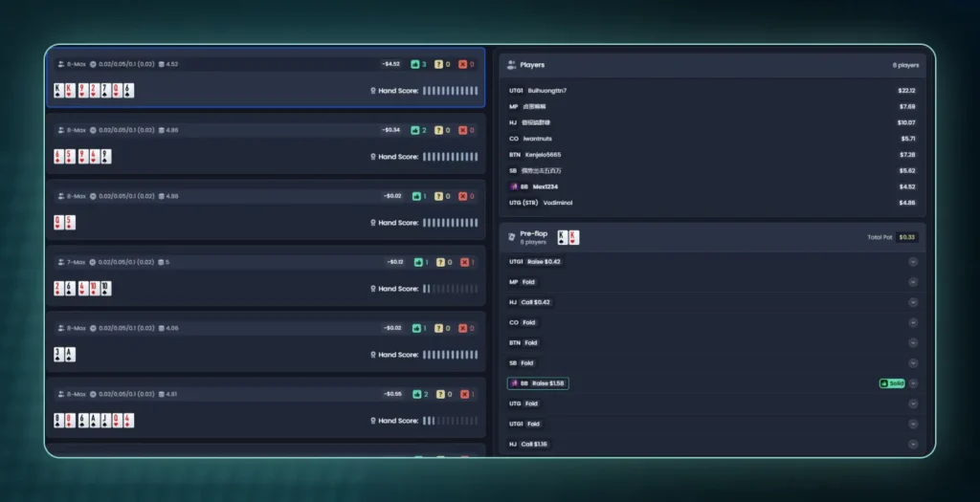This screenshot has width=980, height=502.
Task: Click the Total Pot $0.33 value
Action: [906, 237]
